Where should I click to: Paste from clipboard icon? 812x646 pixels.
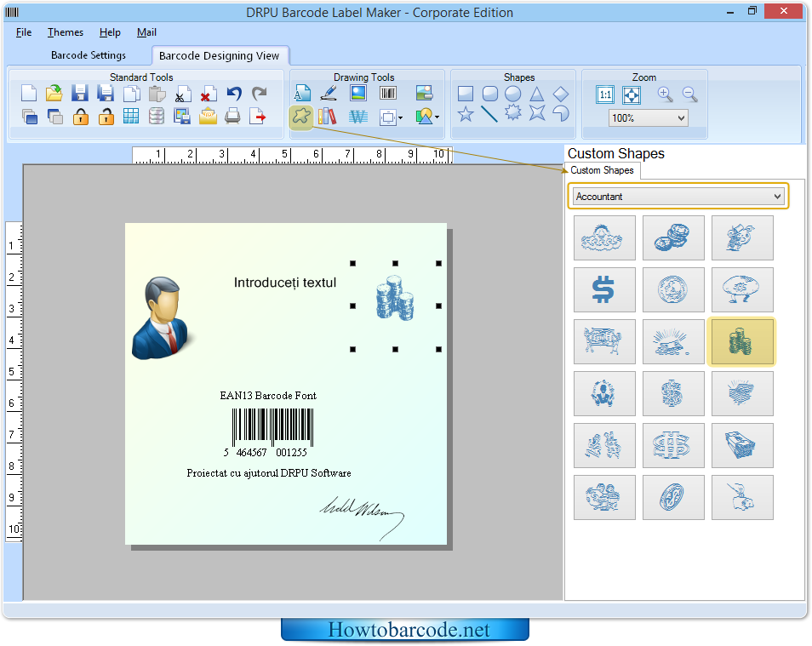click(x=157, y=94)
